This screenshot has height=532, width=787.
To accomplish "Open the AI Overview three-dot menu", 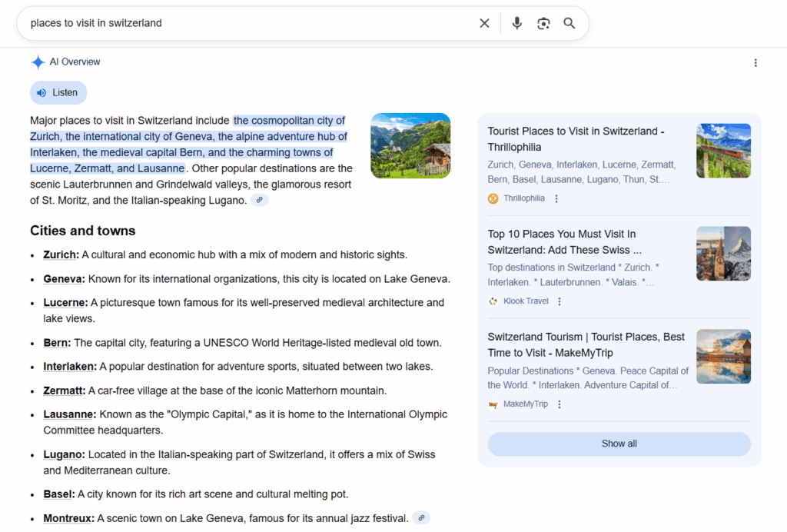I will [x=755, y=62].
